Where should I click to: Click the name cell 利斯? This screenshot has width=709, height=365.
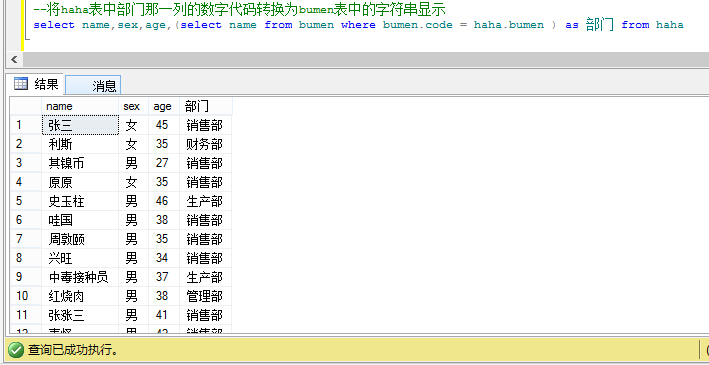click(x=80, y=144)
